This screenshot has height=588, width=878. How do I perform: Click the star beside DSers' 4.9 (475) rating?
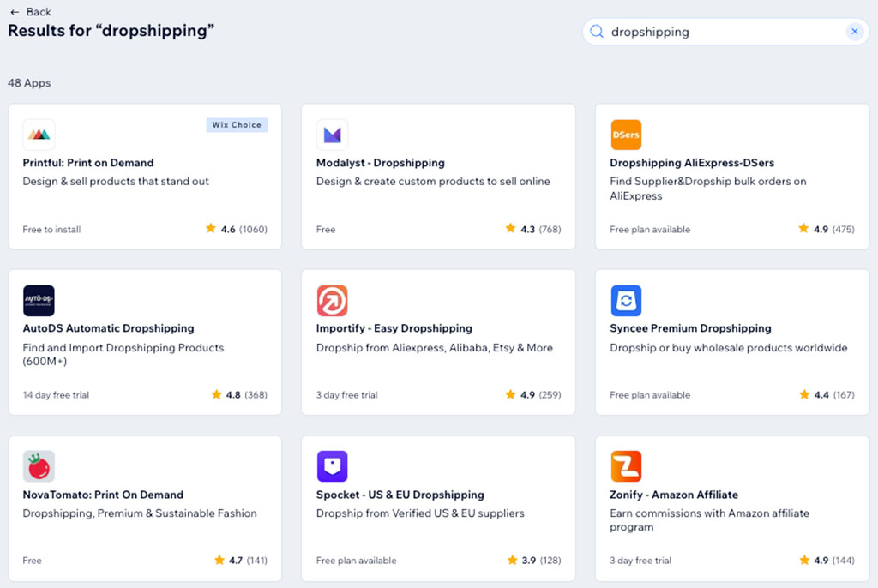tap(803, 228)
